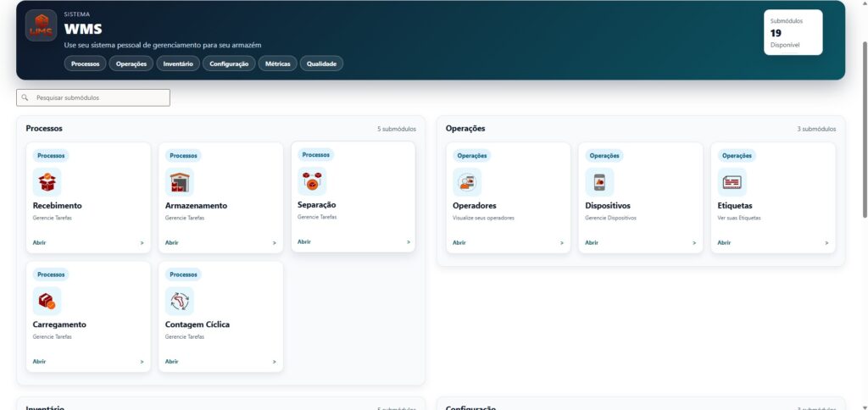The height and width of the screenshot is (410, 868).
Task: Click the arrow on Operadores card
Action: [x=561, y=243]
